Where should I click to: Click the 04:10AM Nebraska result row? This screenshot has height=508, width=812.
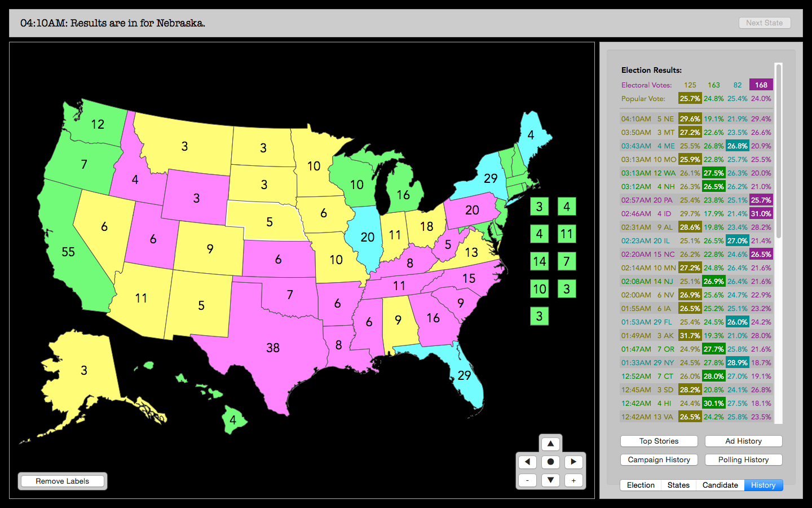[696, 119]
